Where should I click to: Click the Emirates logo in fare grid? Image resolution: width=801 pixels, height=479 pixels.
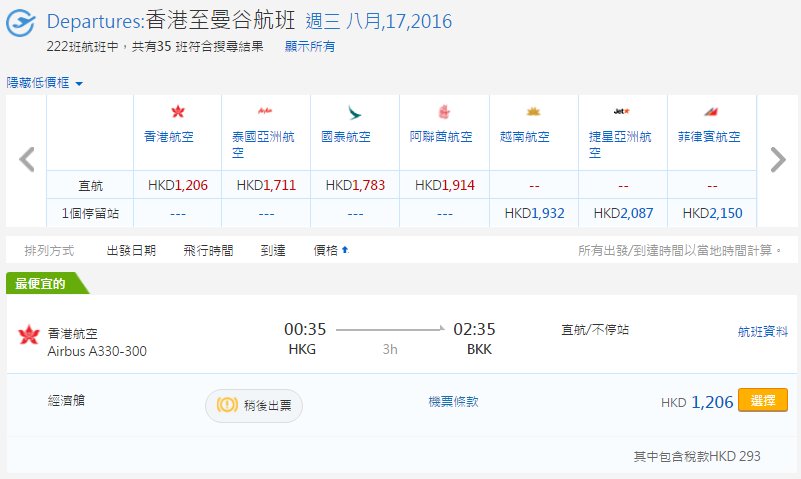[x=444, y=111]
